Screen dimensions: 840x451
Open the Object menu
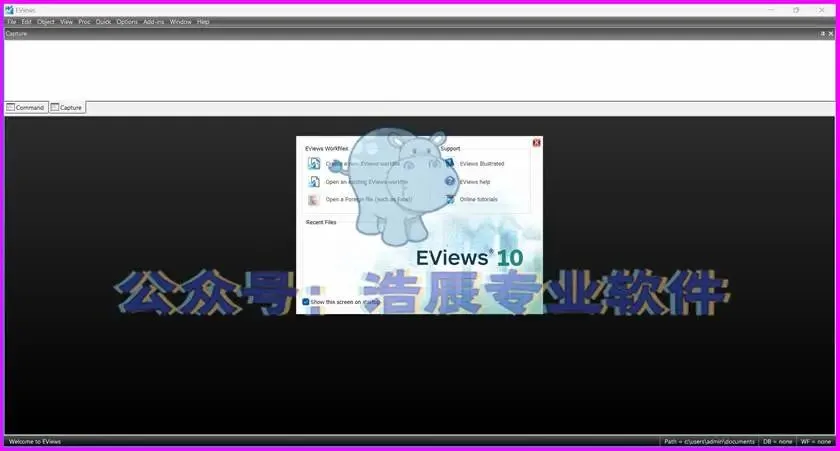[x=46, y=22]
